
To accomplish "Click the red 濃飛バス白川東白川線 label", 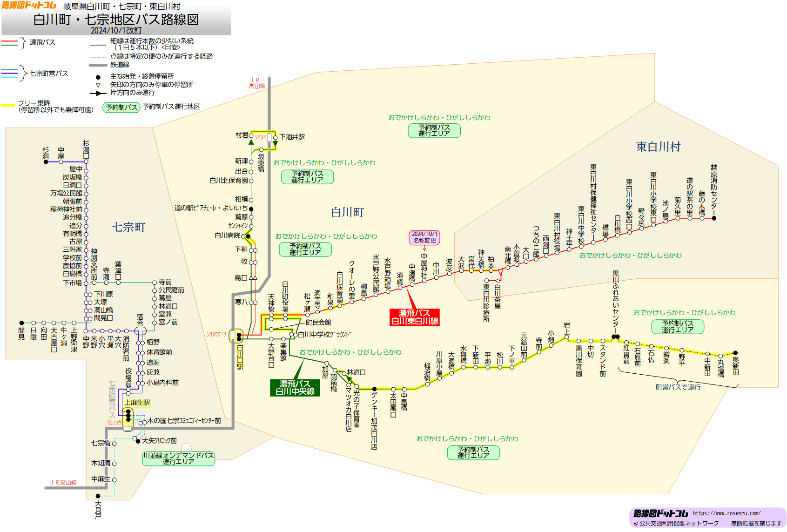I will 415,317.
